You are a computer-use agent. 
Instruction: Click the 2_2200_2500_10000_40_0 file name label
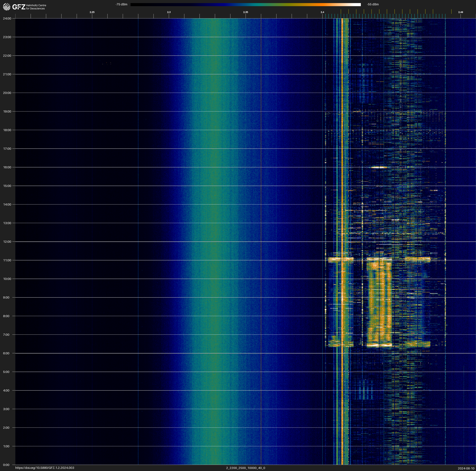pyautogui.click(x=245, y=468)
